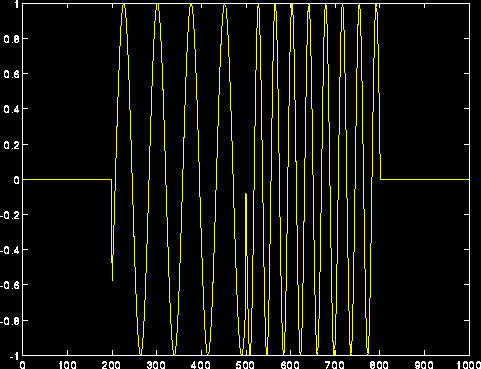This screenshot has width=481, height=369.
Task: Click the flat zero line right of 800
Action: point(425,180)
